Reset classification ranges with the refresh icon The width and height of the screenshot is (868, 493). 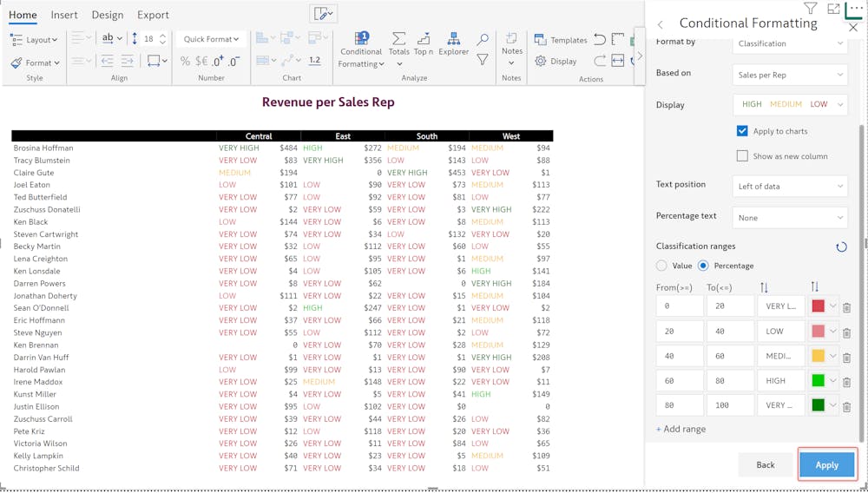tap(841, 247)
